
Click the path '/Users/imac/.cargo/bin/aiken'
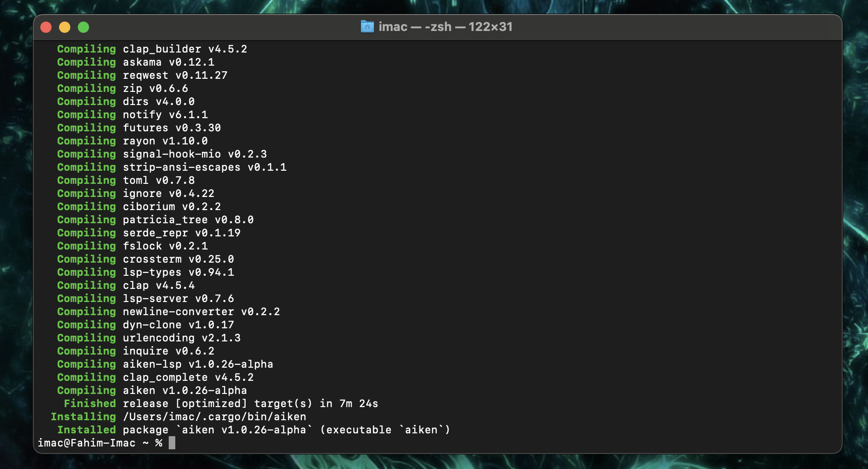pyautogui.click(x=214, y=416)
